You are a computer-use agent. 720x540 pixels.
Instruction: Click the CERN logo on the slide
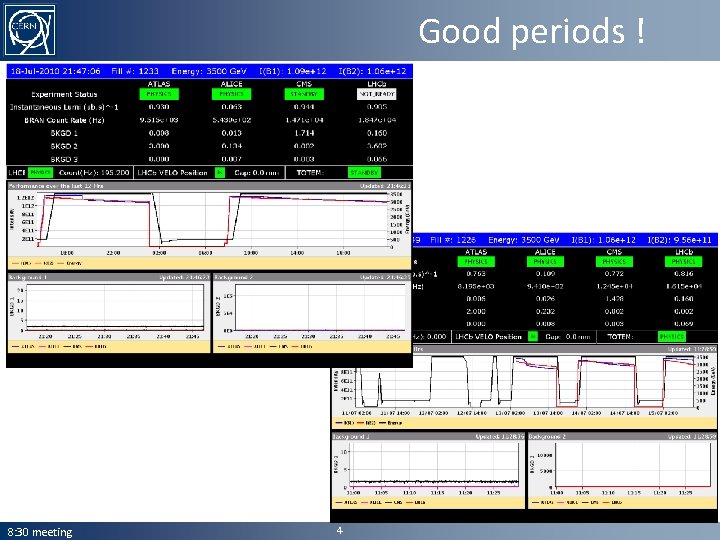(x=30, y=30)
